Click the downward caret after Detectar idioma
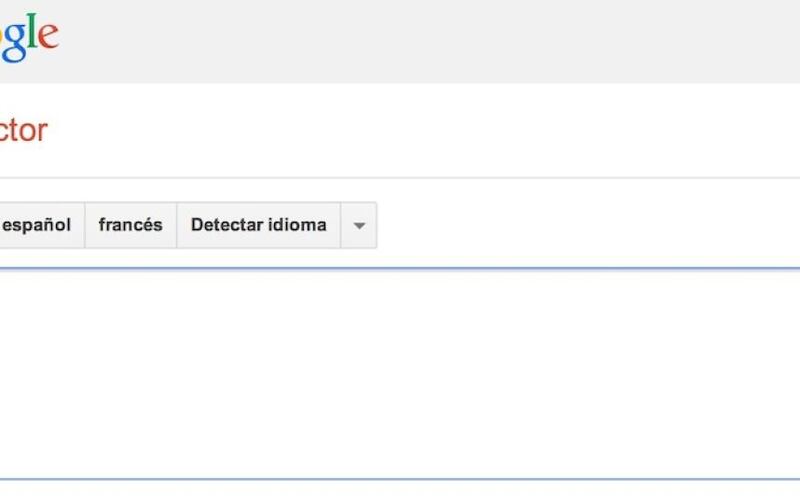 tap(359, 225)
